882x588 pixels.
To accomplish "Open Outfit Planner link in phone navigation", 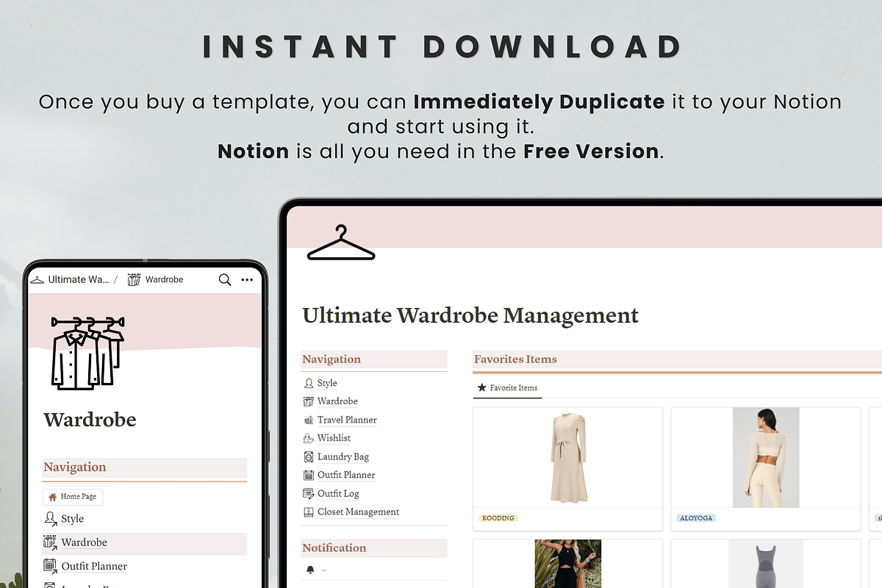I will [94, 566].
